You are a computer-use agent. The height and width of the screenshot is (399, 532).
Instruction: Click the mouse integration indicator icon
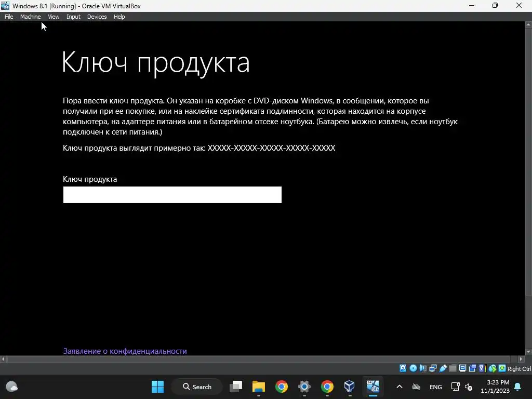[493, 368]
